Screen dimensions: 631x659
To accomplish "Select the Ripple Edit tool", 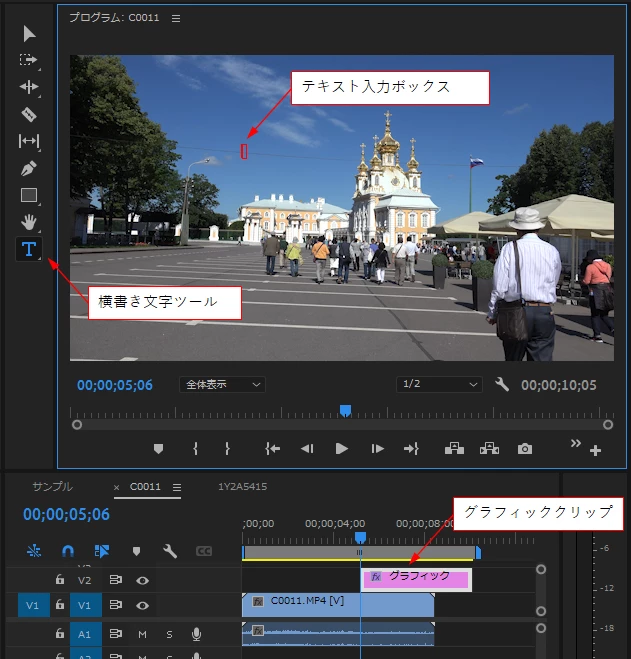I will click(x=29, y=87).
